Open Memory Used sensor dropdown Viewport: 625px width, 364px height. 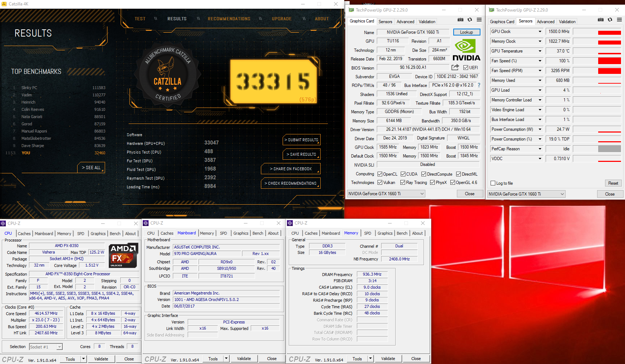[540, 80]
